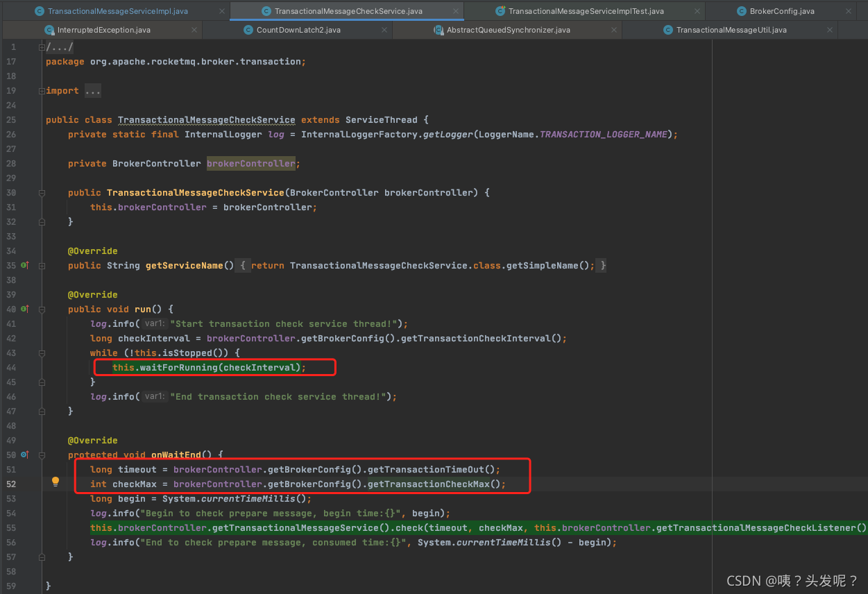
Task: Open the InterruptedException.java tab
Action: (104, 30)
